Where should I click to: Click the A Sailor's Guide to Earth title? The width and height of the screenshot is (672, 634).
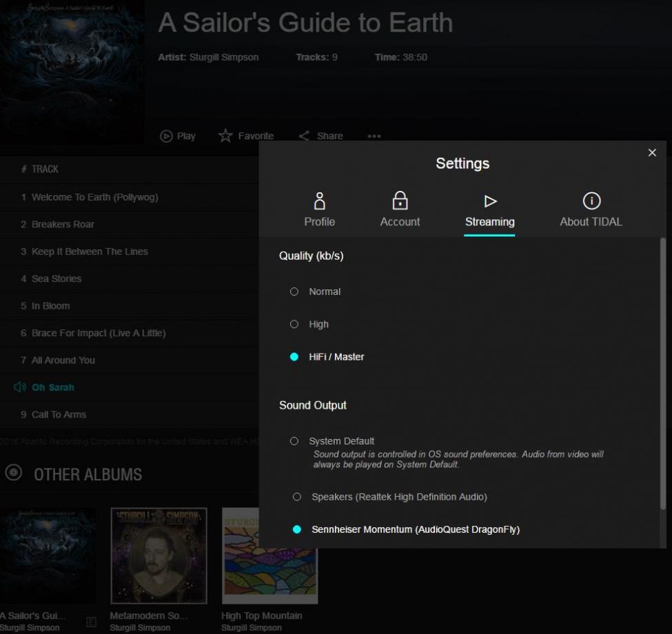pos(305,23)
